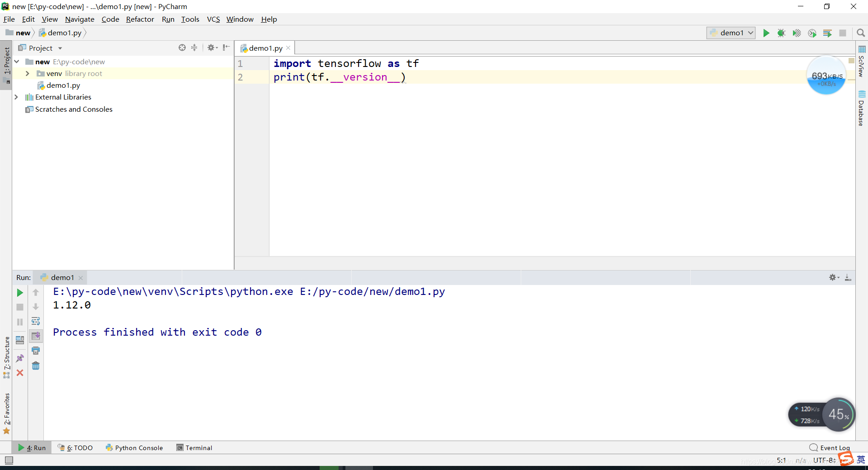Pin the demo1 run tab

tap(20, 358)
